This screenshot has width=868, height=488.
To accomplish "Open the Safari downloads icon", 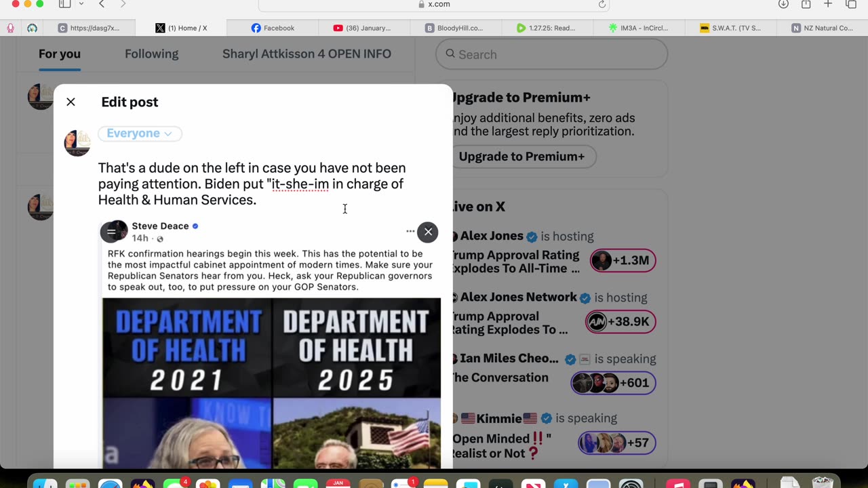I will pos(783,4).
